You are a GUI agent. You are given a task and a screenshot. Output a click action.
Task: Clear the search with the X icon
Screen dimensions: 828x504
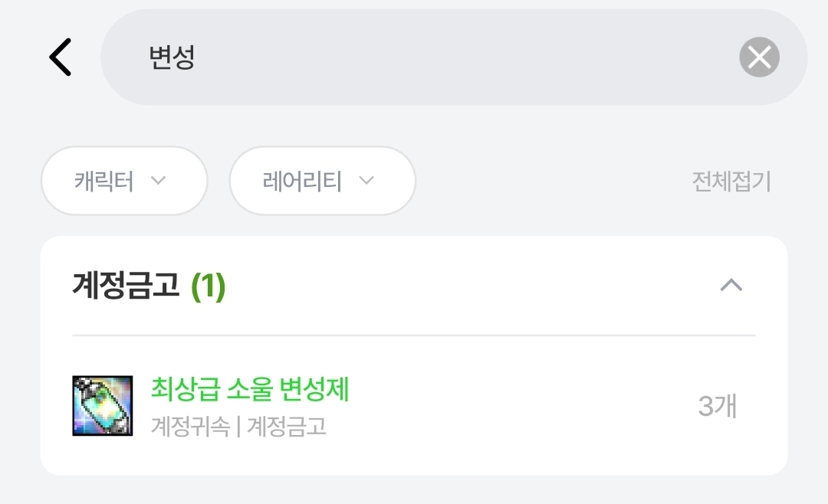(759, 57)
